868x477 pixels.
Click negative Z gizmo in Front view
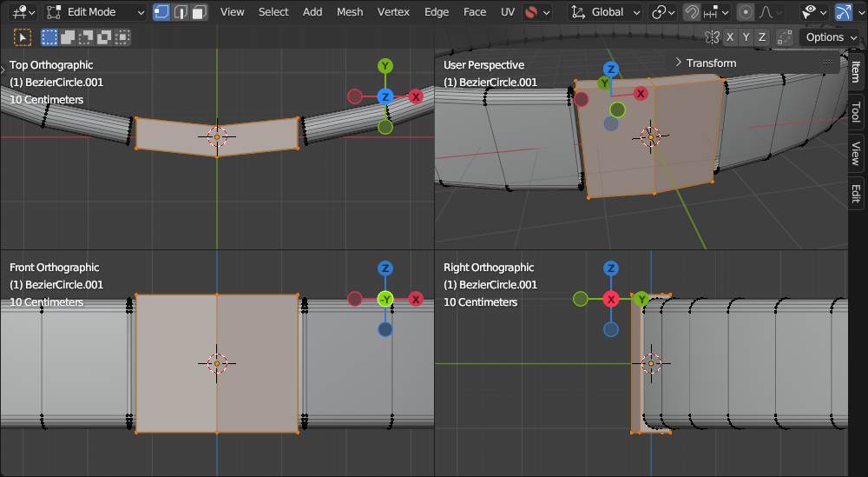385,329
